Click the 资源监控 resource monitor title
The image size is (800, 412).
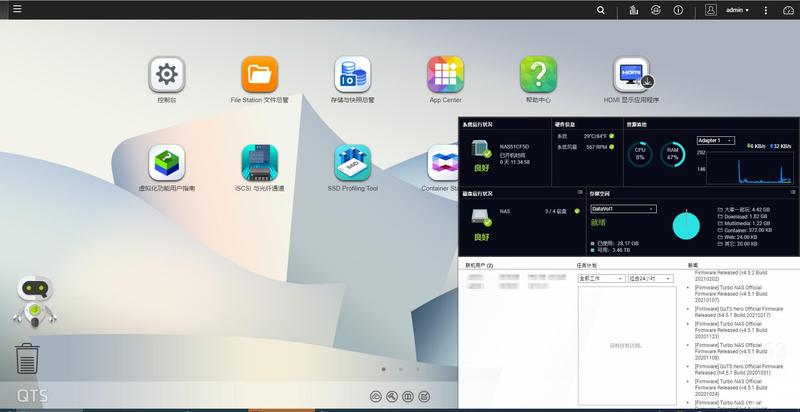click(636, 124)
